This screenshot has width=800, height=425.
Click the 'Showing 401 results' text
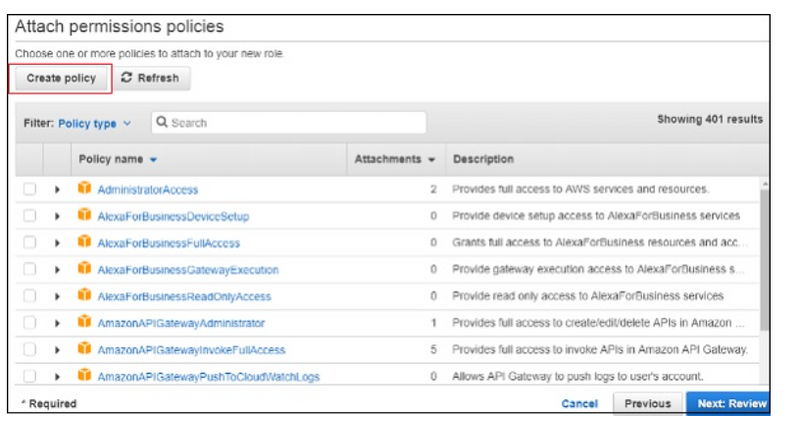(710, 119)
